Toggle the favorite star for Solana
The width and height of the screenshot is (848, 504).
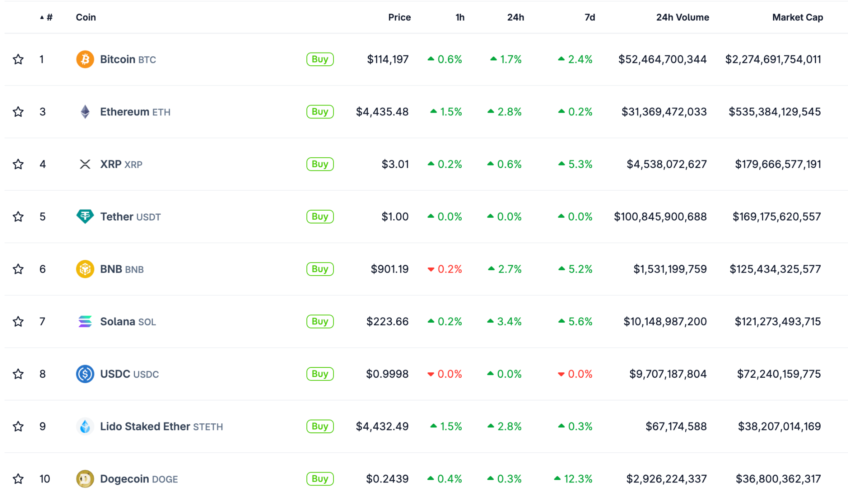point(18,322)
